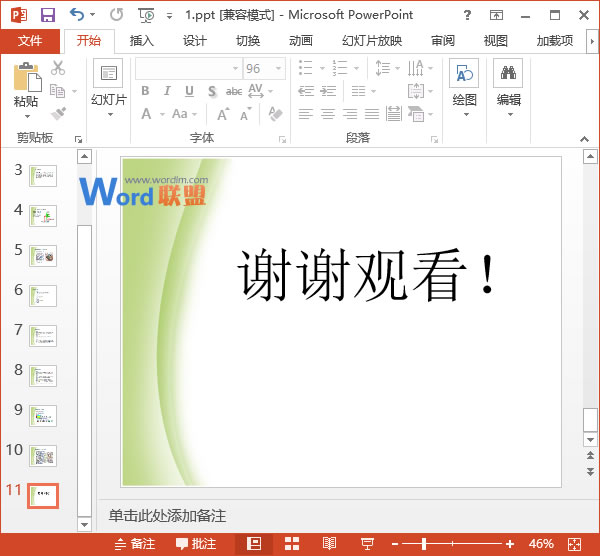
Task: Click the Cut scissors icon
Action: pos(58,68)
